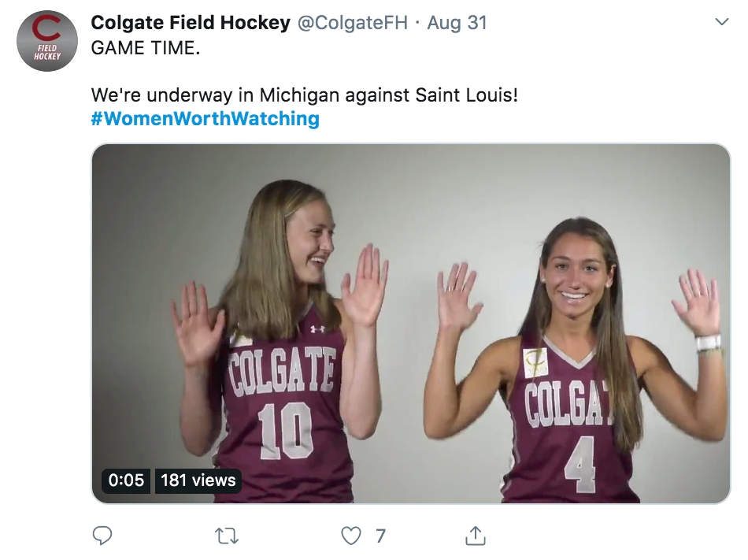Click the number 10 on the jersey
The height and width of the screenshot is (560, 748).
click(x=286, y=431)
